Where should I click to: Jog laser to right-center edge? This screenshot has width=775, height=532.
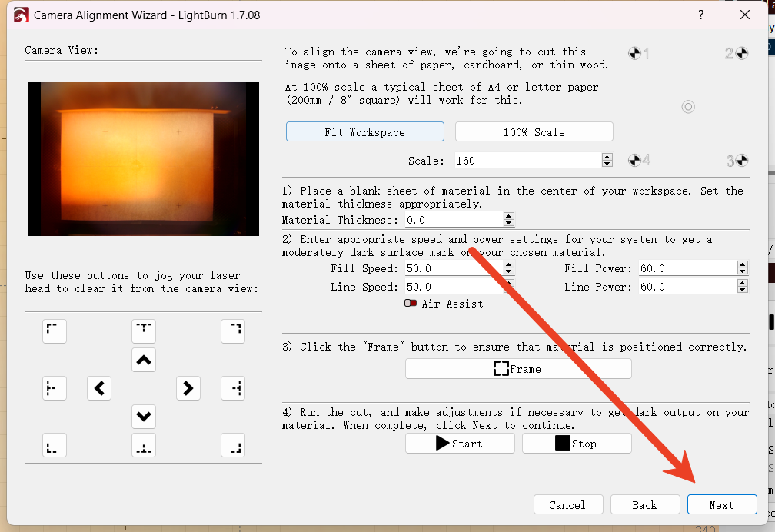point(233,388)
